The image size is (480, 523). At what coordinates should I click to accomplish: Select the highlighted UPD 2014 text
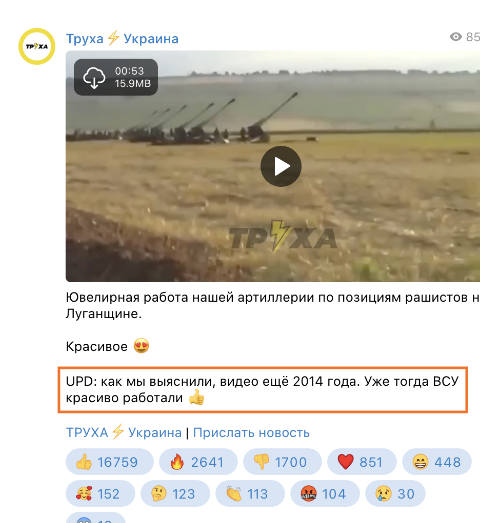pos(263,390)
